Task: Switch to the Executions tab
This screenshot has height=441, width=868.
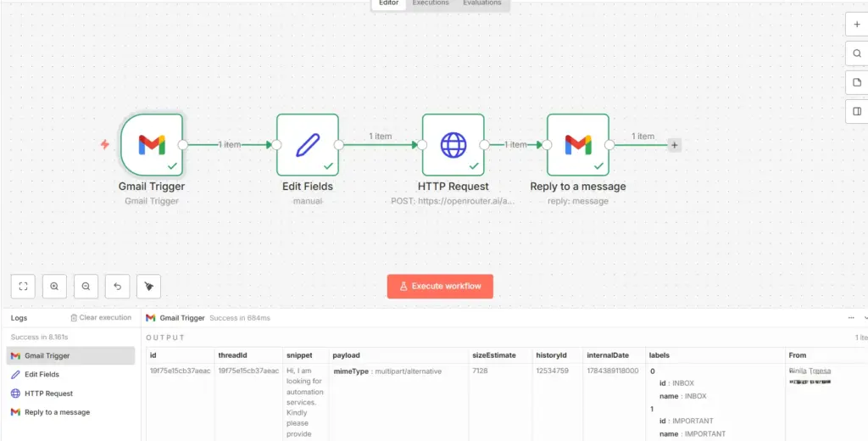Action: (x=431, y=3)
